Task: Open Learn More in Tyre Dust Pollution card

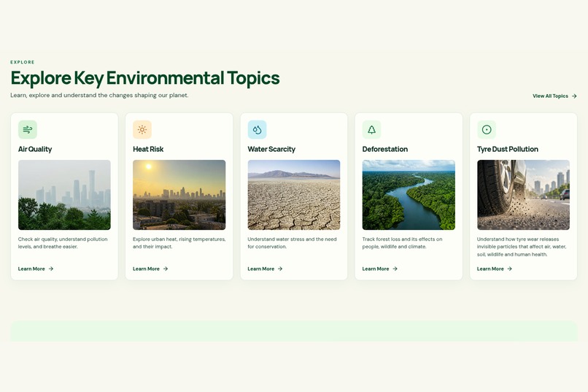Action: tap(495, 269)
